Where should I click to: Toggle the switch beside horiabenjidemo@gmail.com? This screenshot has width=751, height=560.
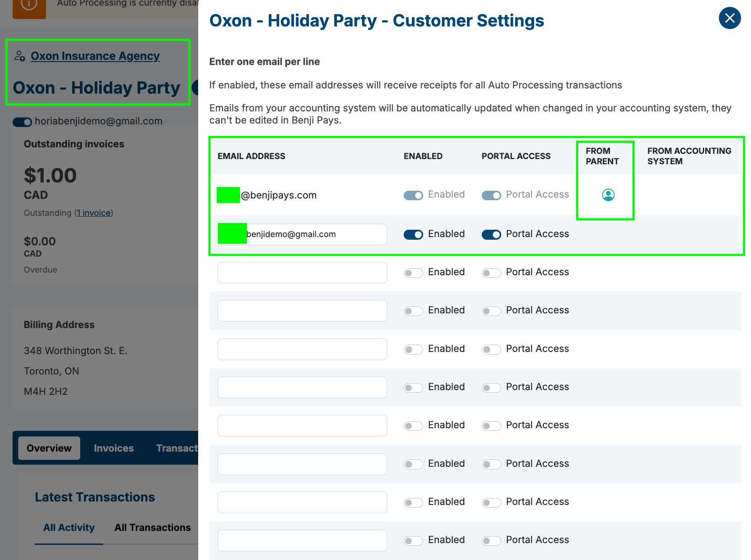click(x=22, y=122)
